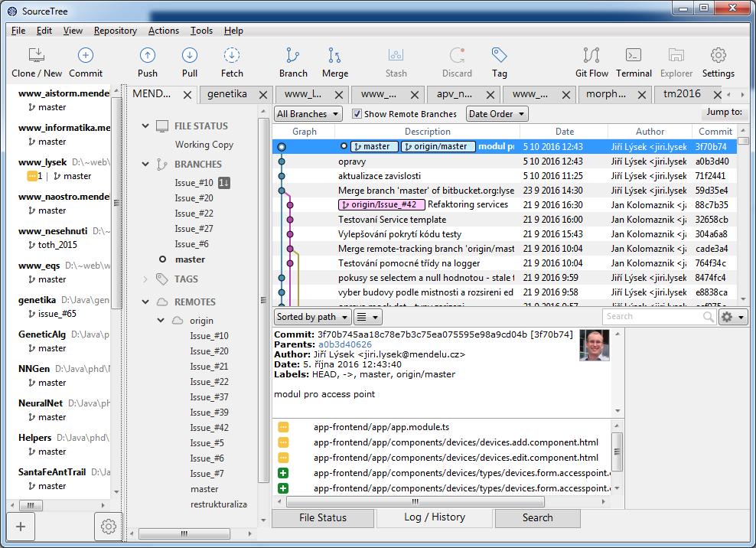
Task: Select the 'aktualizace zavislosti' commit
Action: [503, 176]
